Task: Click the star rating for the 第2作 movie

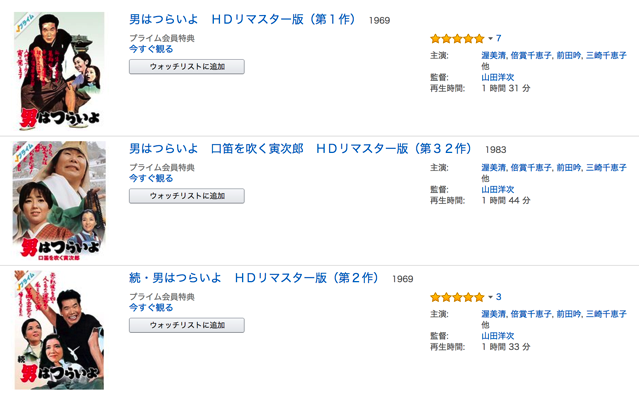Action: tap(457, 297)
